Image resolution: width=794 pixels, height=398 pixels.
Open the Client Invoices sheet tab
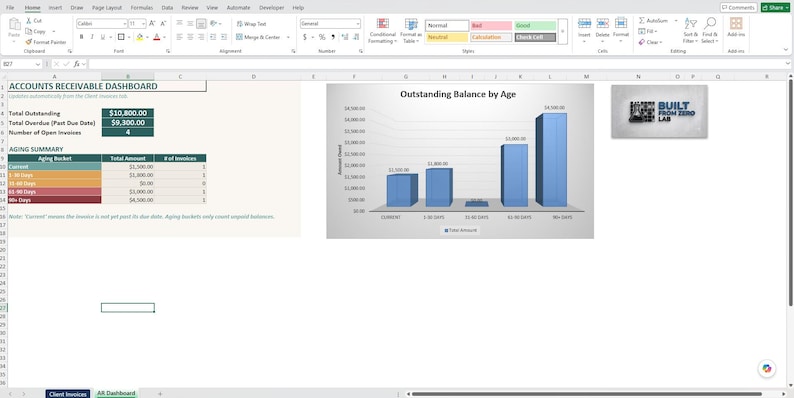click(68, 394)
